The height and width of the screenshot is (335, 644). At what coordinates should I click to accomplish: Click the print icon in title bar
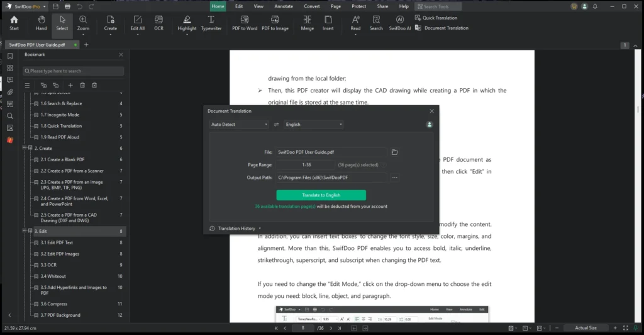(x=67, y=6)
